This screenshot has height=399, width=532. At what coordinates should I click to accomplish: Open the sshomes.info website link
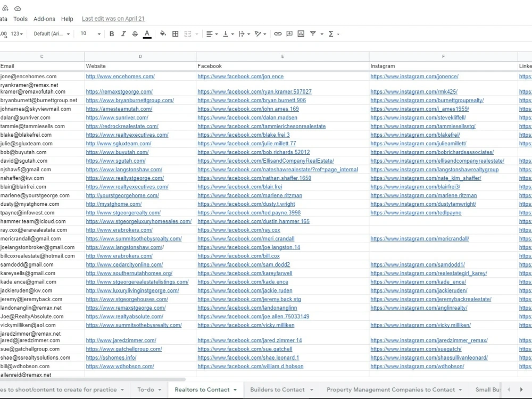111,358
